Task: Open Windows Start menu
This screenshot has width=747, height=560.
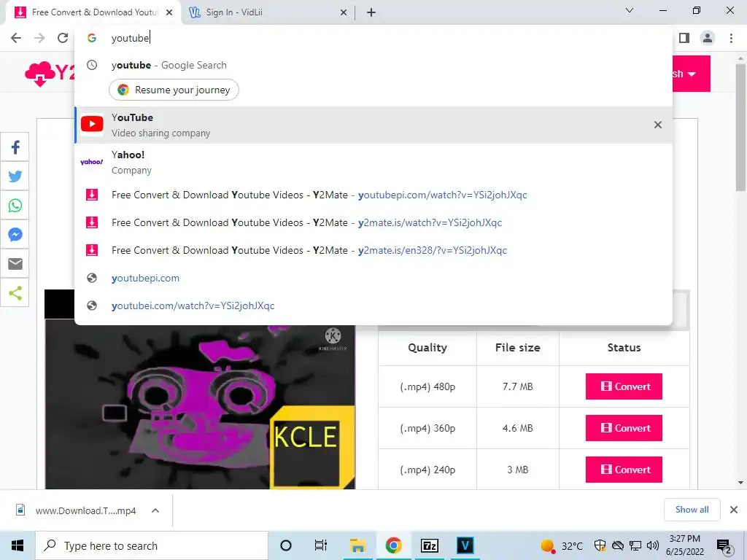Action: [18, 545]
